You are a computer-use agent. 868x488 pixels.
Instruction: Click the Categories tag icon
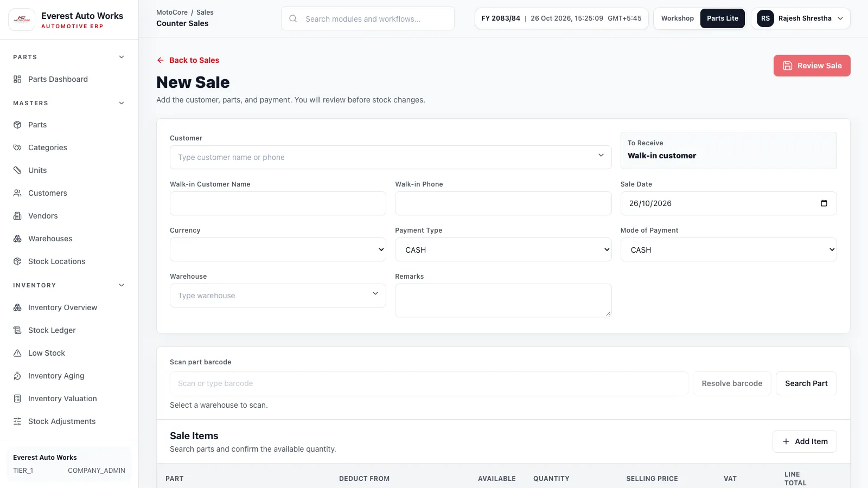click(17, 147)
